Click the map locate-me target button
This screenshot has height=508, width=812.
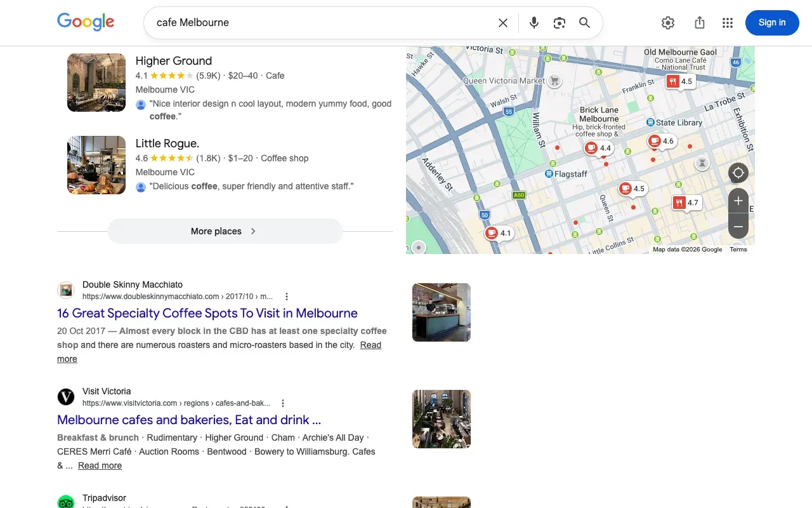pyautogui.click(x=738, y=173)
